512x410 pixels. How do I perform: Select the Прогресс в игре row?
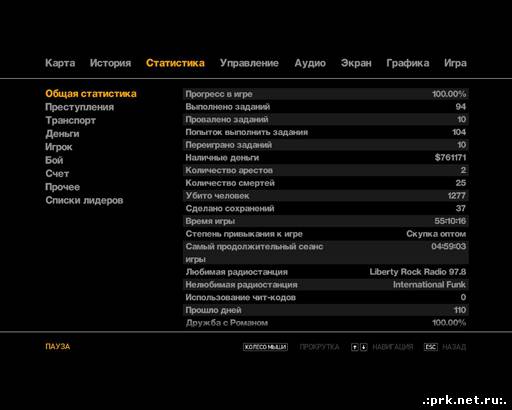click(x=326, y=94)
